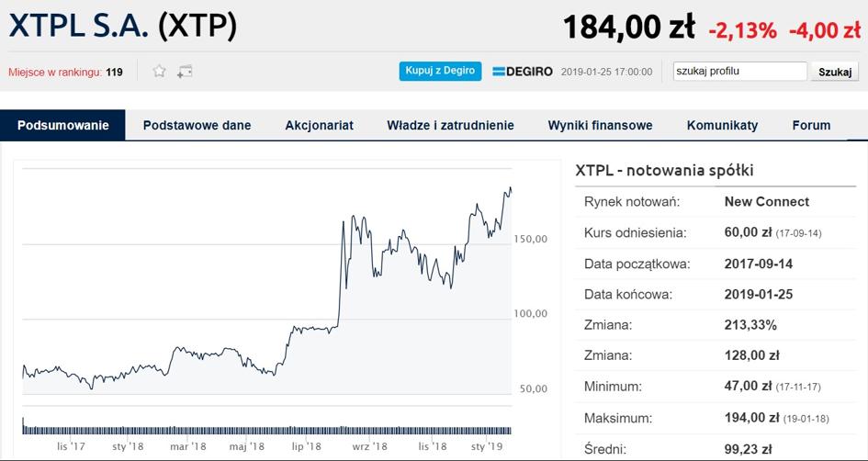Click the XTPL S.A. (XTP) company title
This screenshot has width=868, height=461.
coord(123,26)
